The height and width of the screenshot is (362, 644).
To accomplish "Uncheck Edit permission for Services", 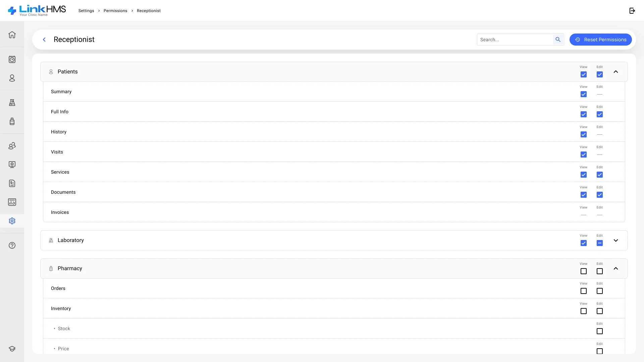I will point(600,175).
